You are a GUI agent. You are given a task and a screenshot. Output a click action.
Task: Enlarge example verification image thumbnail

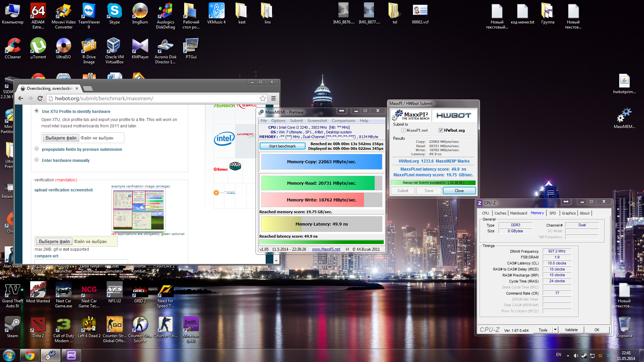139,210
